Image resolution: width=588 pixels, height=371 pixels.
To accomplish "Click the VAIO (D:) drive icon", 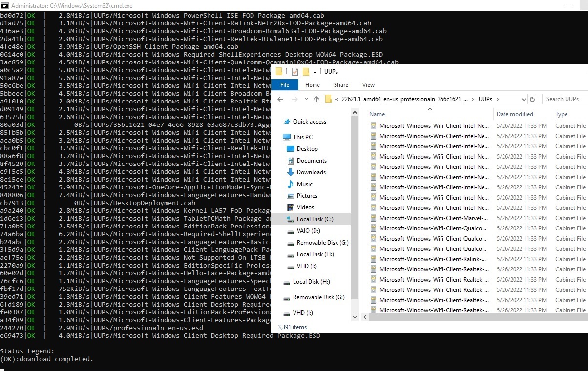I will (291, 231).
